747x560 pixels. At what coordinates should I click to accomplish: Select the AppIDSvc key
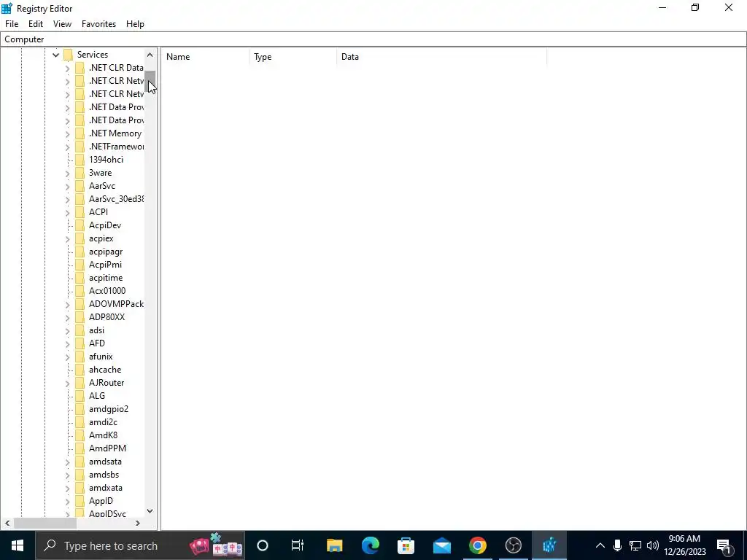tap(108, 514)
